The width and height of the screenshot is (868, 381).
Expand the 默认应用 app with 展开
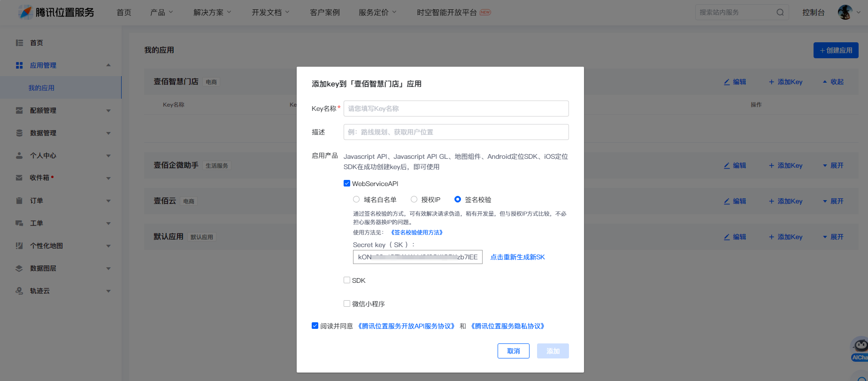point(833,237)
